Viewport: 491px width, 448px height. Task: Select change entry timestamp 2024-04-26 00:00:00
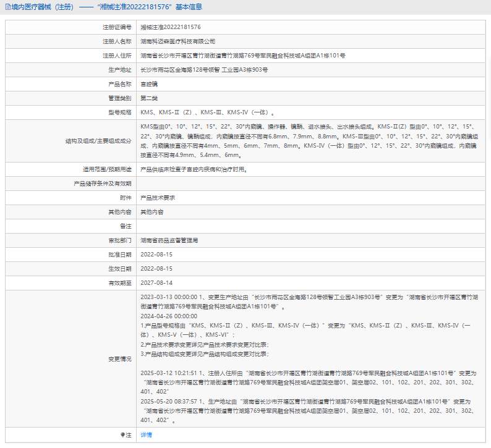point(169,316)
